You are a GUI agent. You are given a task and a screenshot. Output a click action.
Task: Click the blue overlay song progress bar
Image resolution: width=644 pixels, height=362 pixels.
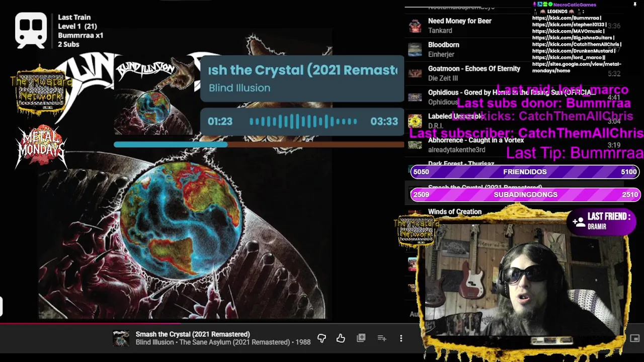point(259,145)
